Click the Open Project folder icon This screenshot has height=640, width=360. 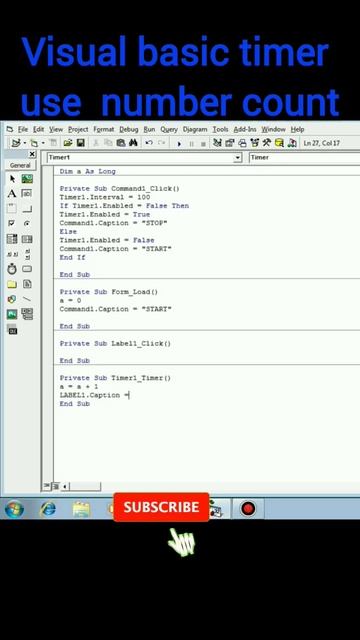68,143
